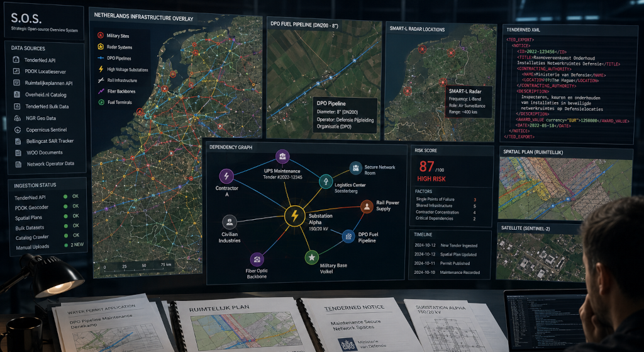Click the Civilian Industries node icon

[x=229, y=222]
